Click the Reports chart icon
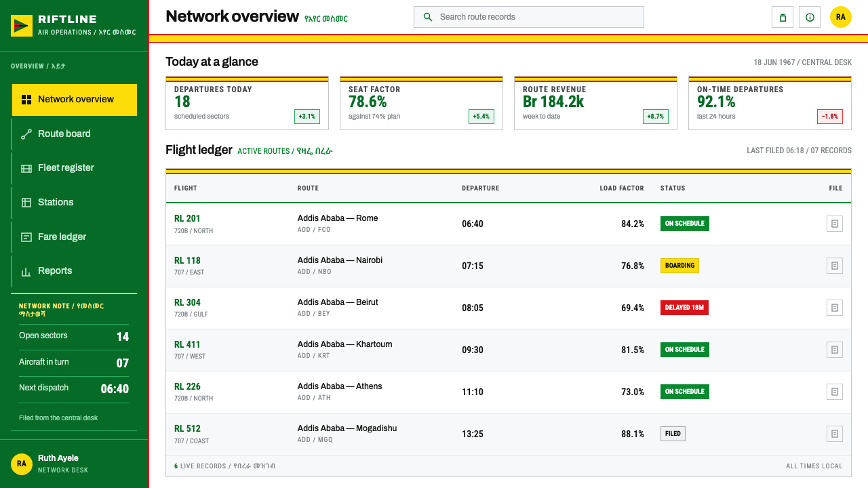The image size is (868, 488). (26, 271)
